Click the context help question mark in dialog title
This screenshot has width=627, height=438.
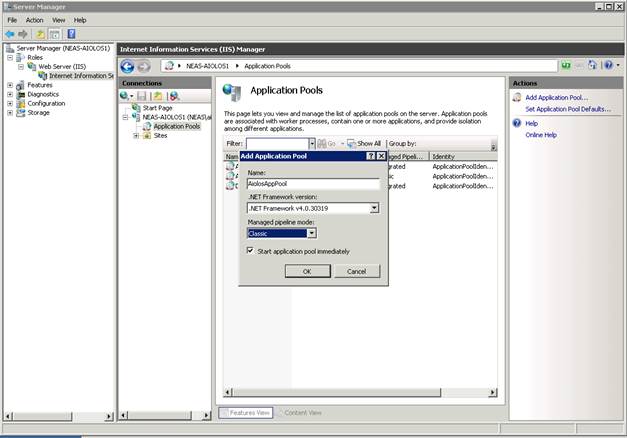371,156
